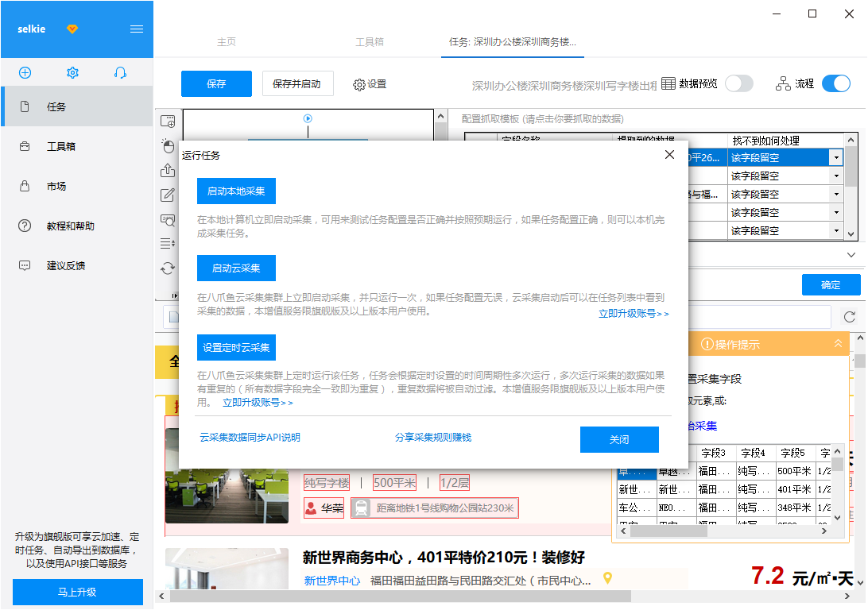Select the loop cycle arrows tool
Image resolution: width=868 pixels, height=610 pixels.
(x=168, y=268)
